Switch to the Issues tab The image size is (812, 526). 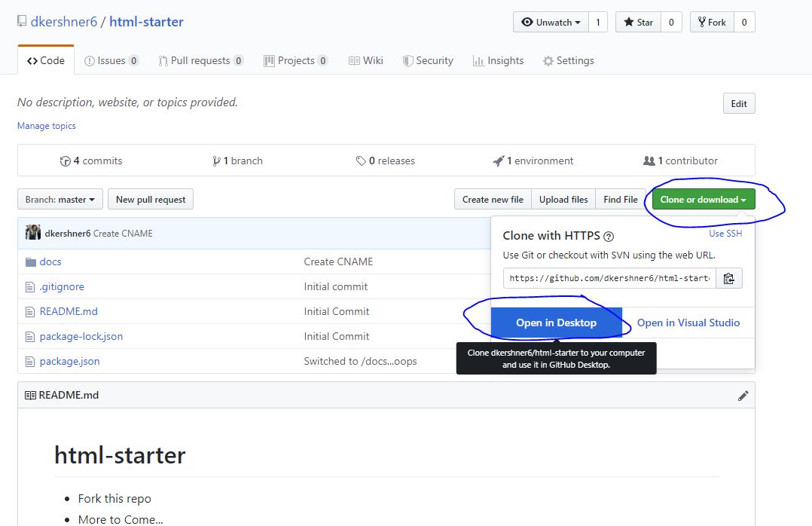coord(111,60)
